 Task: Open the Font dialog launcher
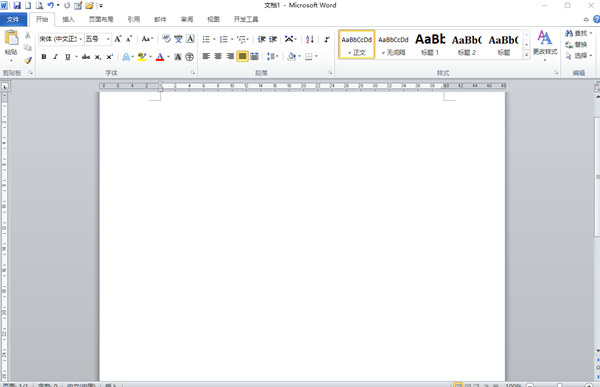pyautogui.click(x=193, y=73)
